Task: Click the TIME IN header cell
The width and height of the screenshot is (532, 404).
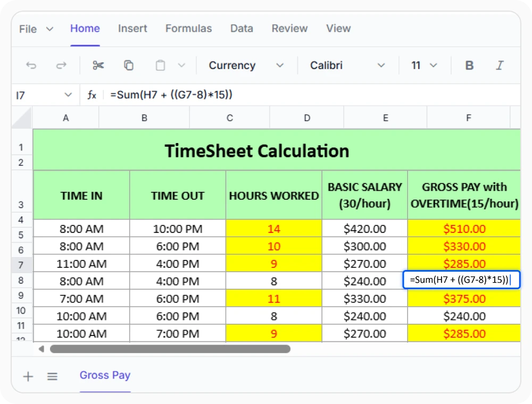Action: (81, 196)
